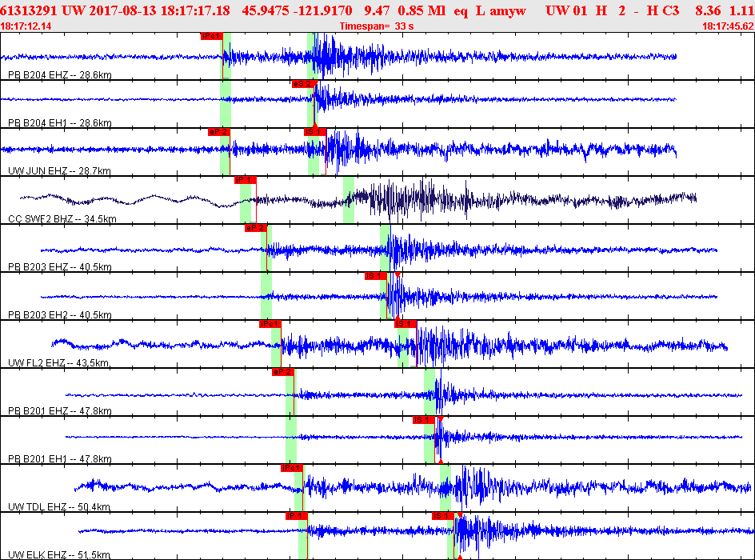Viewport: 755px width, 560px height.
Task: Click the 'PB B204 EHZ -- 28.6km' label
Action: coord(60,75)
